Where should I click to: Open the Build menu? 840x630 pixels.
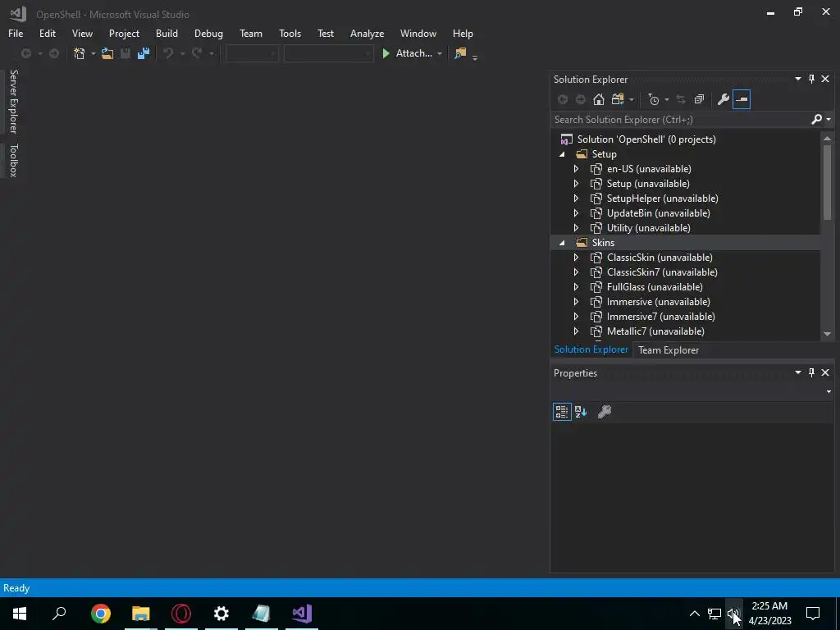[x=167, y=33]
